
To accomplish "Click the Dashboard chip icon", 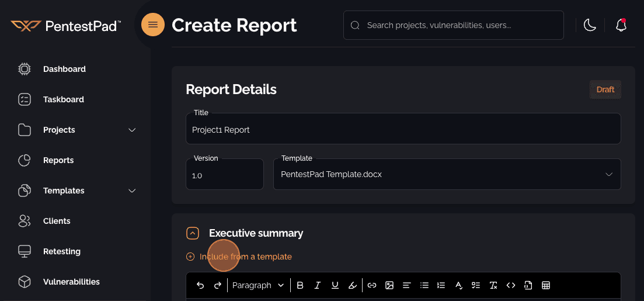I will pos(25,69).
